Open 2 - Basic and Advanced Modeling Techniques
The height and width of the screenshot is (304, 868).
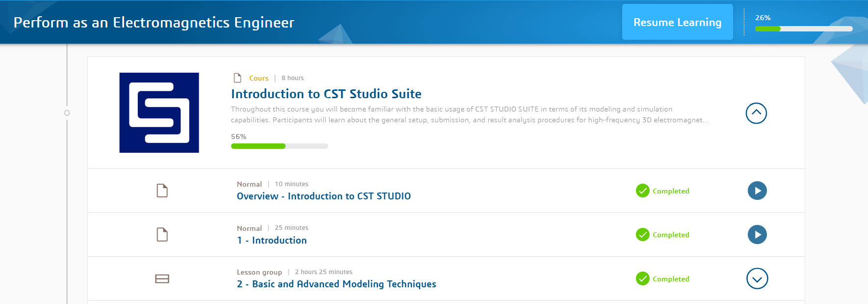point(336,284)
